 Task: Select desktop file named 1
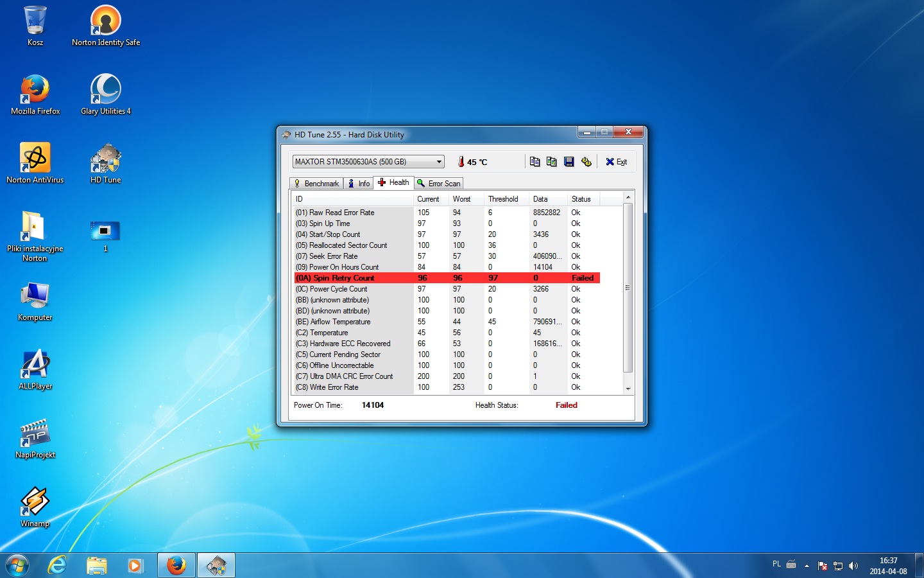click(x=106, y=236)
